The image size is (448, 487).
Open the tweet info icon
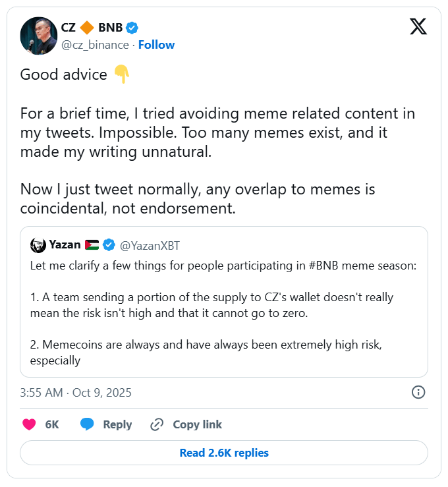coord(418,392)
